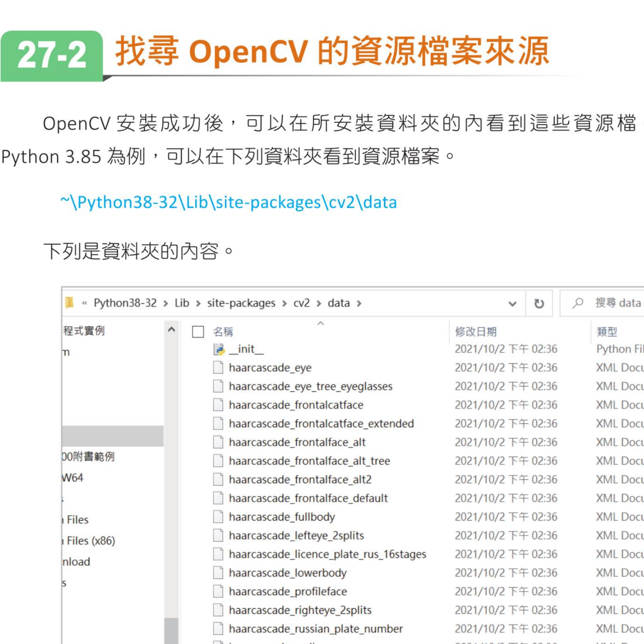Click the haarcascade_fullbody file icon
The image size is (644, 644).
(218, 516)
